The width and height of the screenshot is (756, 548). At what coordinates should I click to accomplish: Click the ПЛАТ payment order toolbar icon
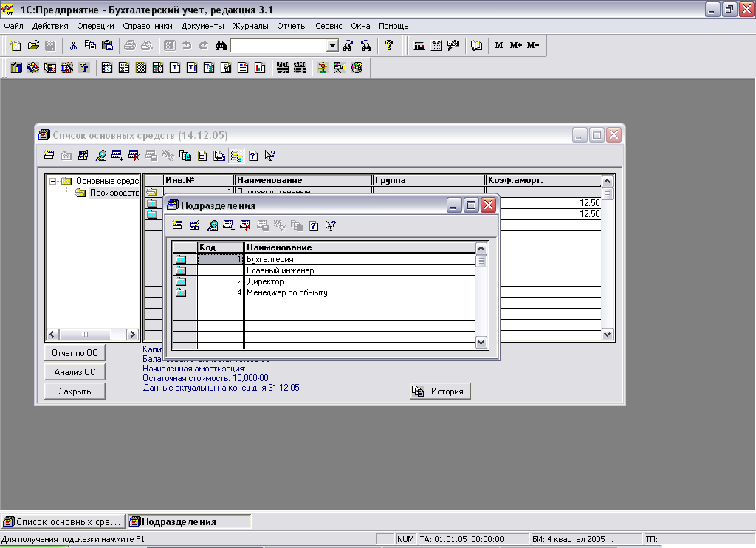[283, 67]
